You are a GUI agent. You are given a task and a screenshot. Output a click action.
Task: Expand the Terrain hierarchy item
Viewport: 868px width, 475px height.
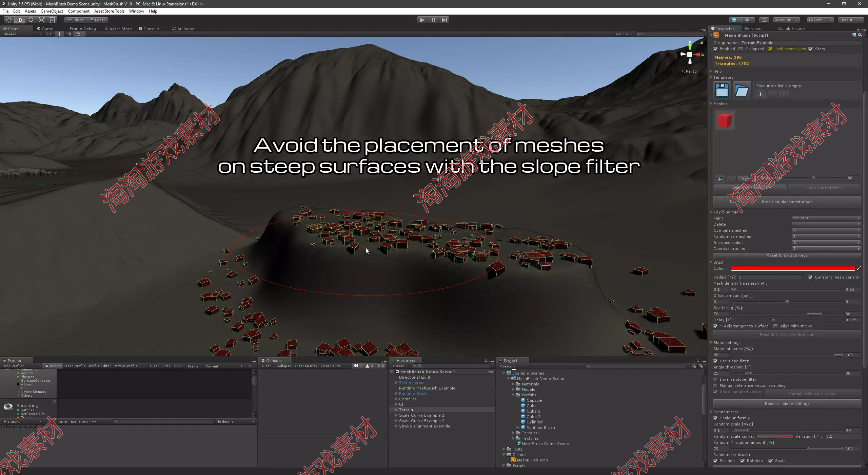coord(396,410)
